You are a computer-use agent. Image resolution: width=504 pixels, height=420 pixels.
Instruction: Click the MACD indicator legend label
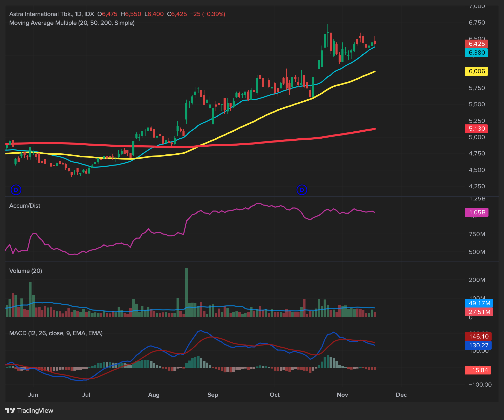56,333
